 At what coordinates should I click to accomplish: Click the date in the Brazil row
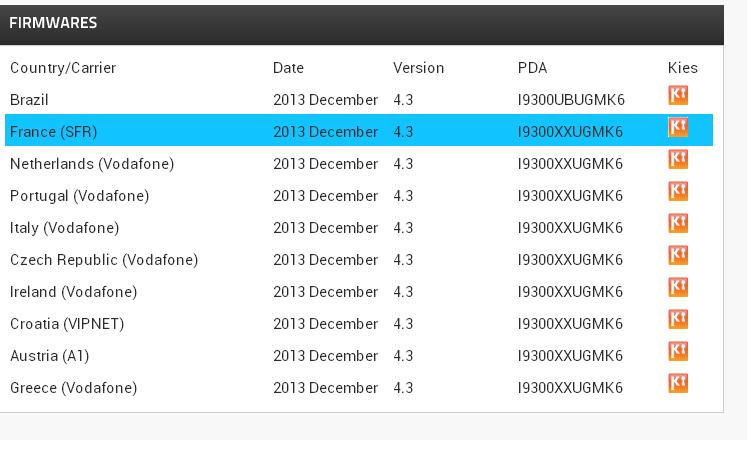[x=325, y=100]
